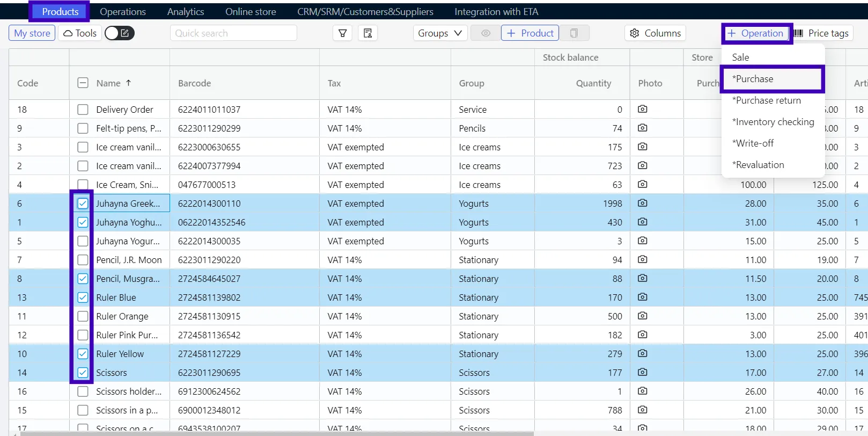868x436 pixels.
Task: Open photo camera icon for barcode 6222014300035
Action: (642, 241)
